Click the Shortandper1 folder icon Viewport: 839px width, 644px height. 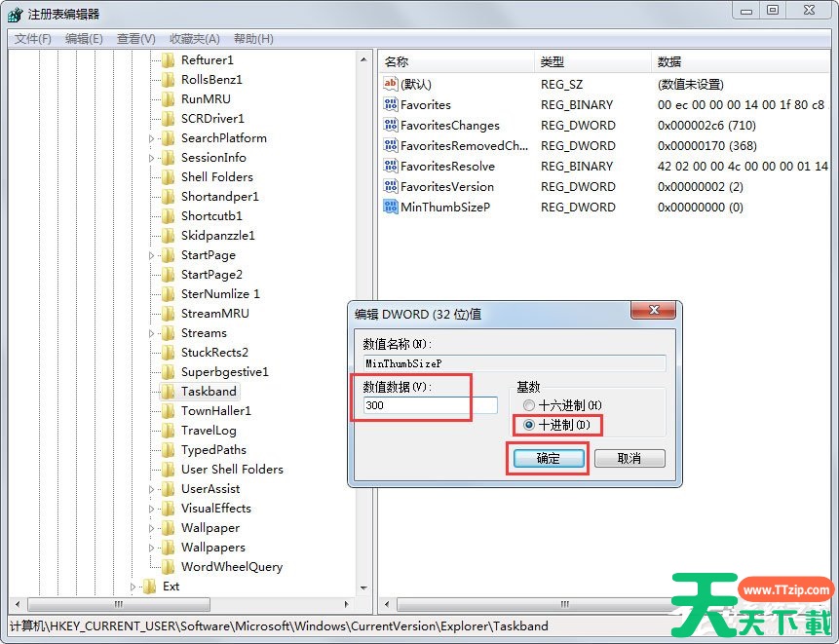(x=168, y=196)
